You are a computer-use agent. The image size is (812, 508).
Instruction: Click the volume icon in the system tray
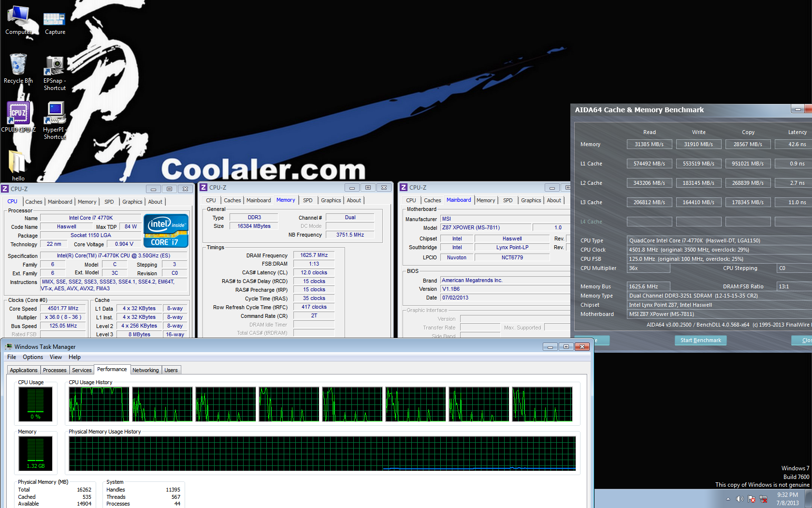[x=739, y=499]
